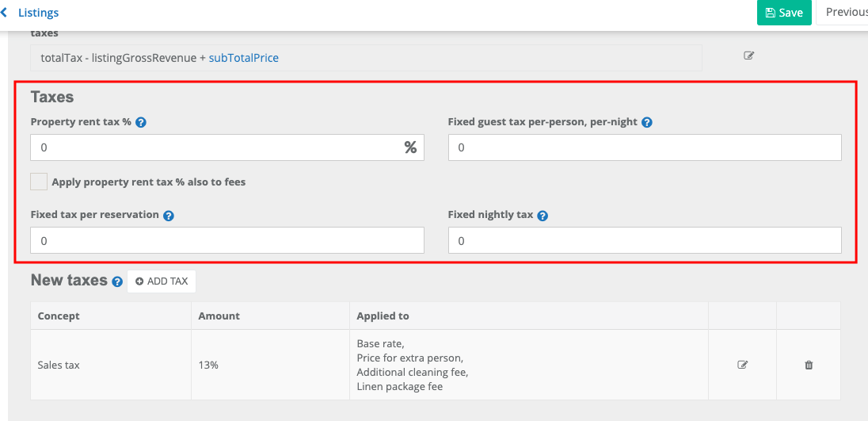
Task: Focus the Fixed nightly tax input
Action: point(644,240)
